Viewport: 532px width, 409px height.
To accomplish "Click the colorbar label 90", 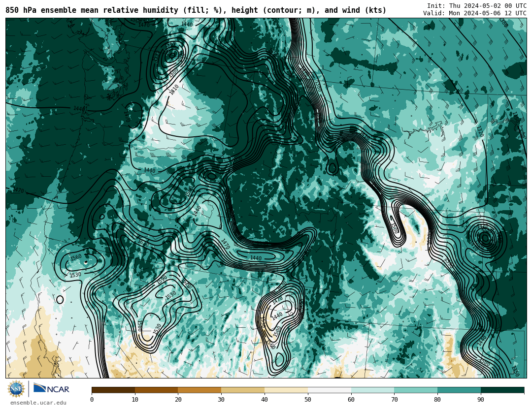I will tap(481, 400).
